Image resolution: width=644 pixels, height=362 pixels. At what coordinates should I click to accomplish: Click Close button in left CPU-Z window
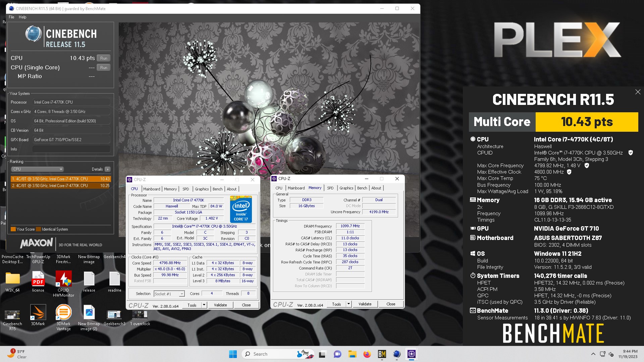(x=246, y=305)
